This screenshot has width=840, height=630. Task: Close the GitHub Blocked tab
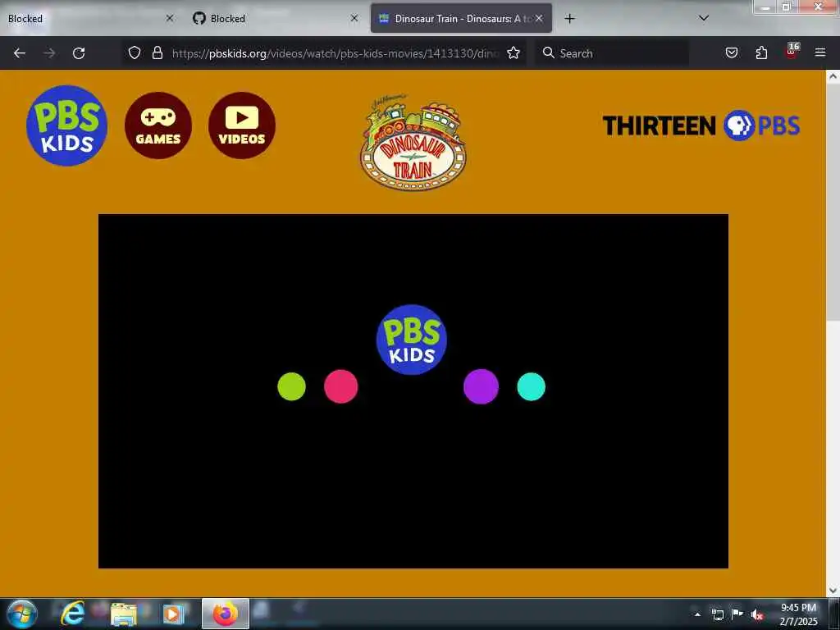(354, 18)
